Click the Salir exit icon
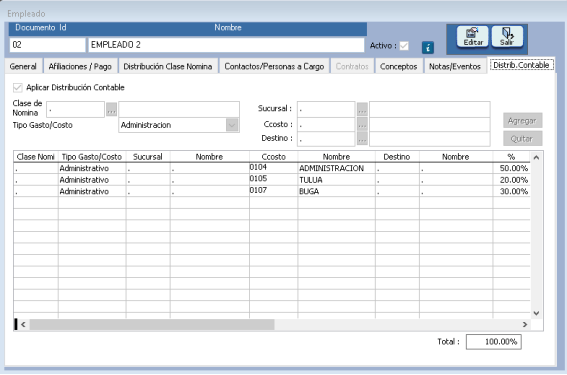Screen dimensions: 567x375 tap(507, 37)
